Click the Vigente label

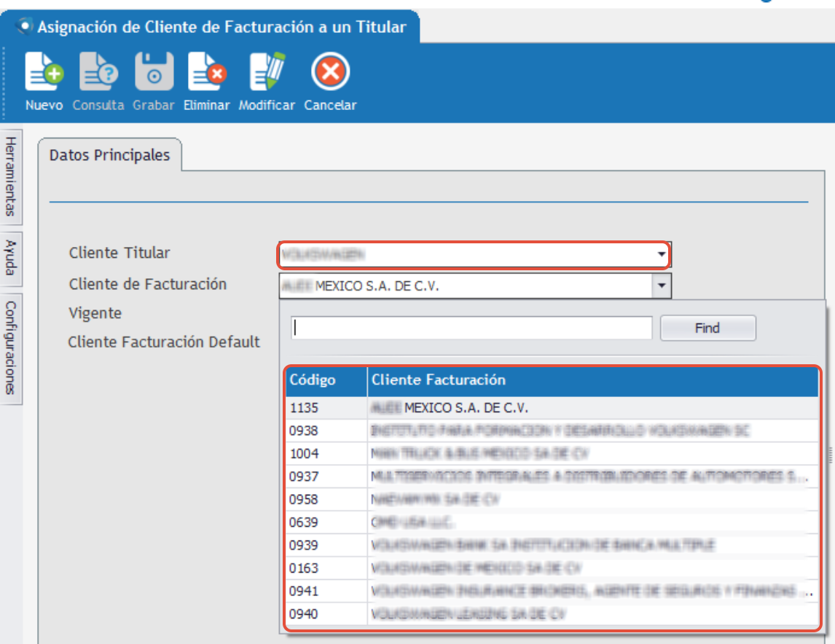click(x=95, y=313)
